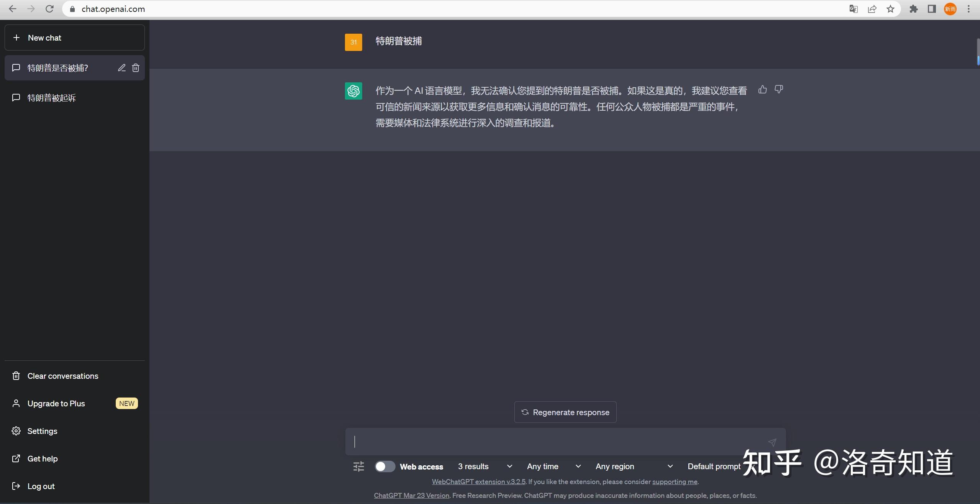This screenshot has height=504, width=980.
Task: Open Get help link
Action: pos(75,459)
